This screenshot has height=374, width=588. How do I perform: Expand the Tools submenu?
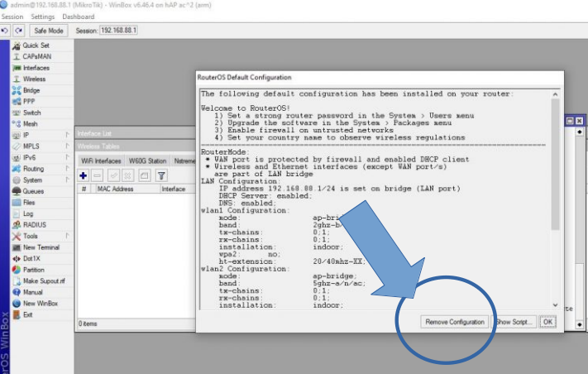tap(31, 236)
